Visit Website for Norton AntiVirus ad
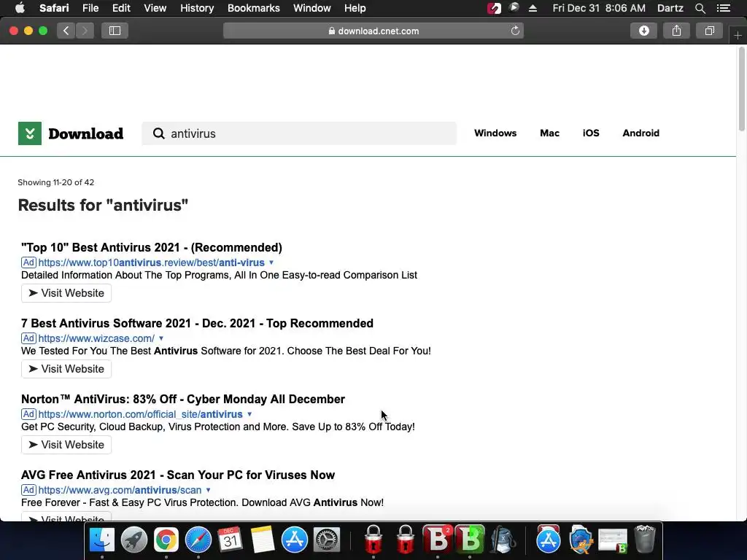The image size is (747, 560). 66,444
